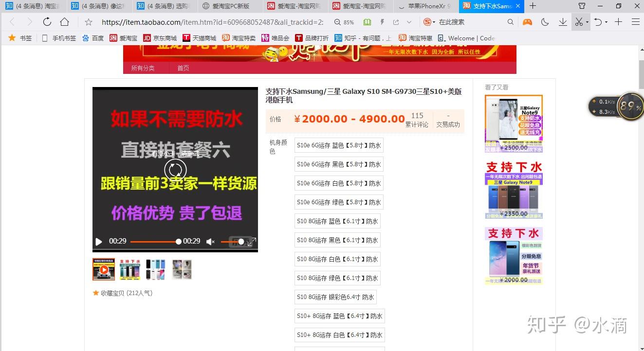Open the 天猫商城 bookmark
644x351 pixels.
click(x=199, y=38)
